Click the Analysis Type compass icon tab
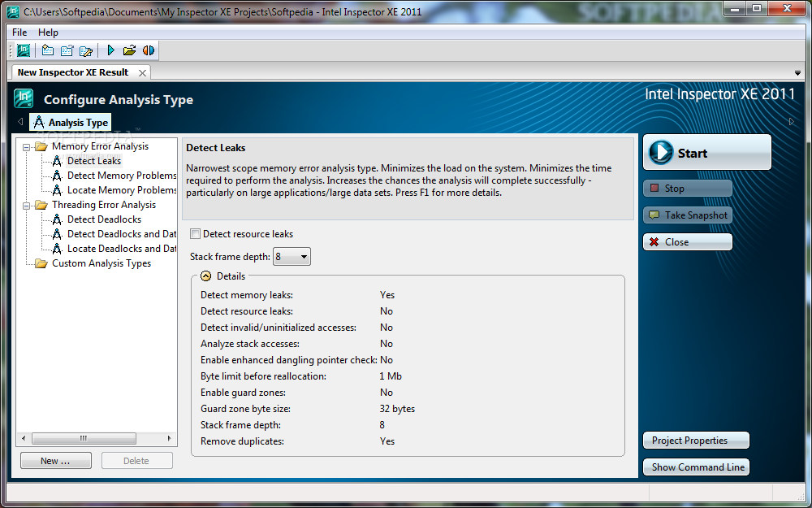The height and width of the screenshot is (508, 812). [71, 123]
